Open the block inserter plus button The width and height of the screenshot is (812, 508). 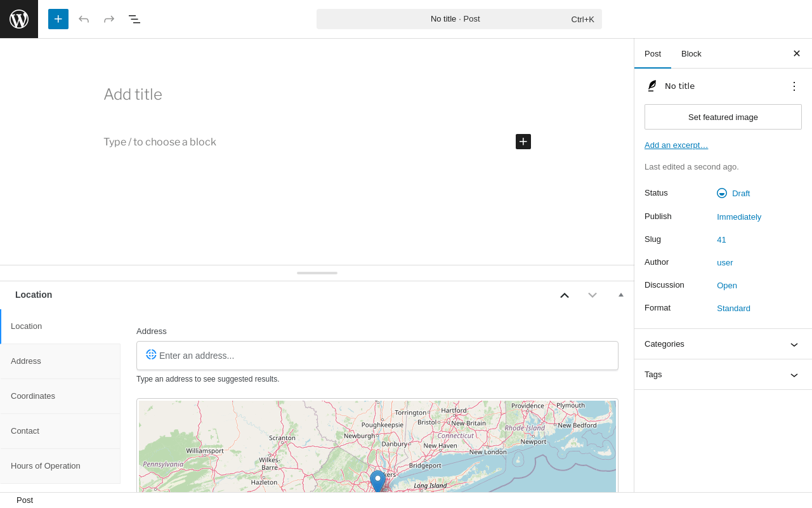58,19
